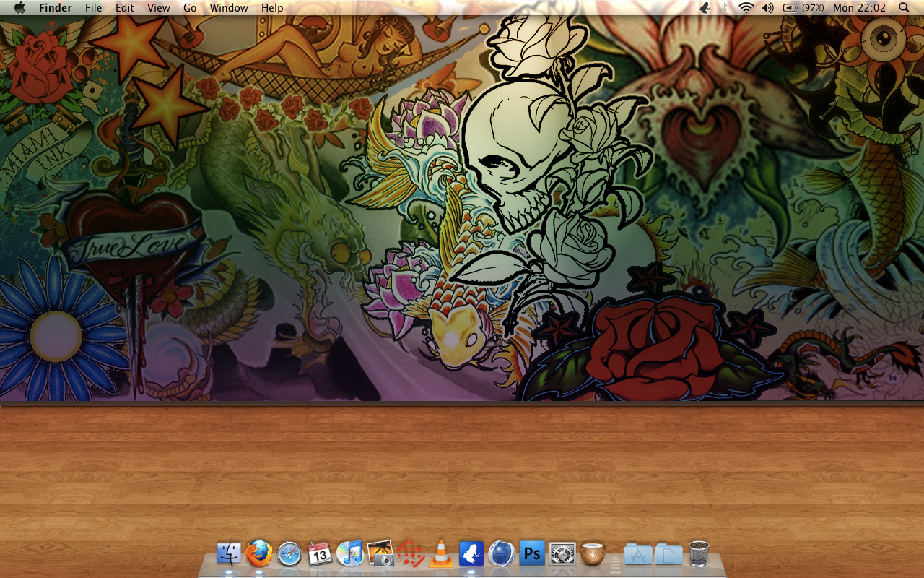This screenshot has width=924, height=578.
Task: Open volume control in menu bar
Action: tap(767, 7)
